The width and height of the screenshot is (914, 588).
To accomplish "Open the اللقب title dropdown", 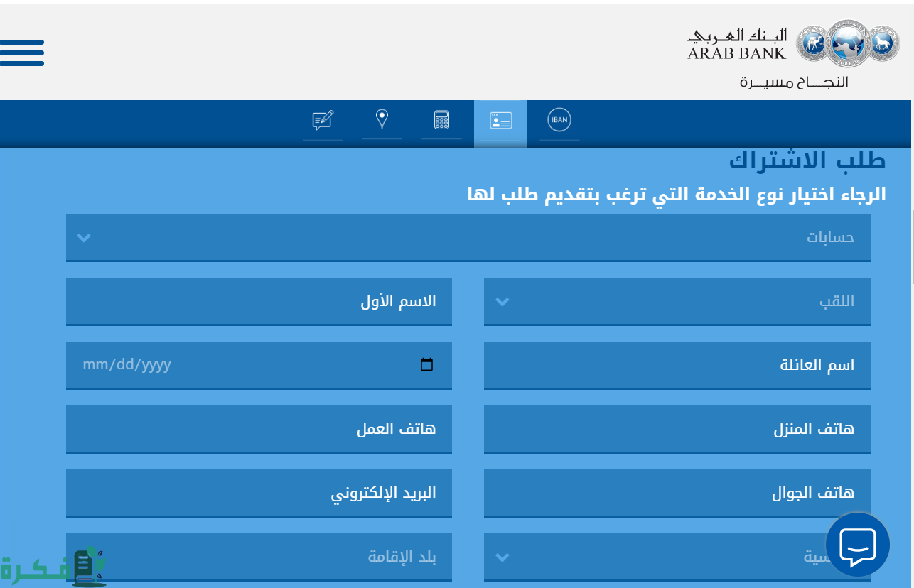I will tap(677, 301).
